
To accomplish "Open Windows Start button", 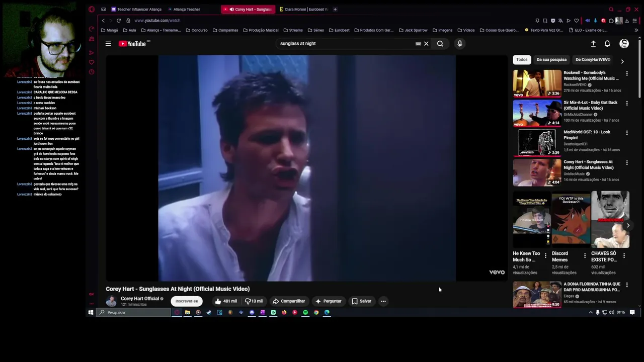I will click(91, 313).
